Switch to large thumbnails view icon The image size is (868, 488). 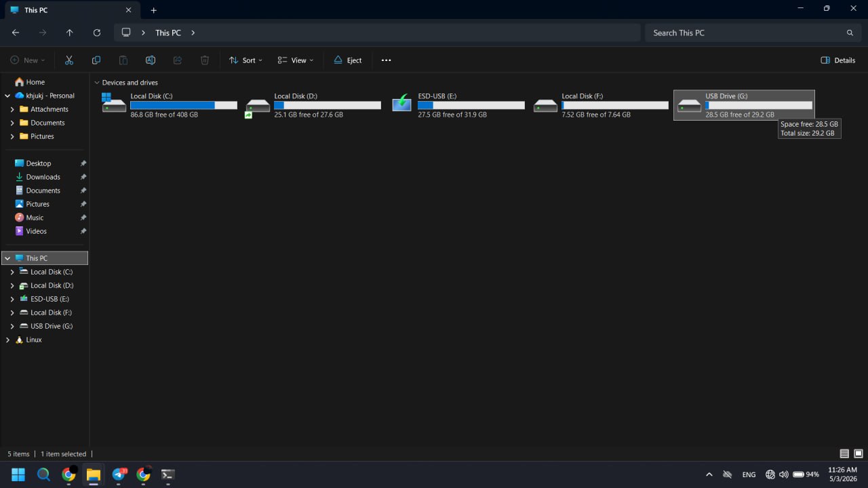(x=859, y=454)
